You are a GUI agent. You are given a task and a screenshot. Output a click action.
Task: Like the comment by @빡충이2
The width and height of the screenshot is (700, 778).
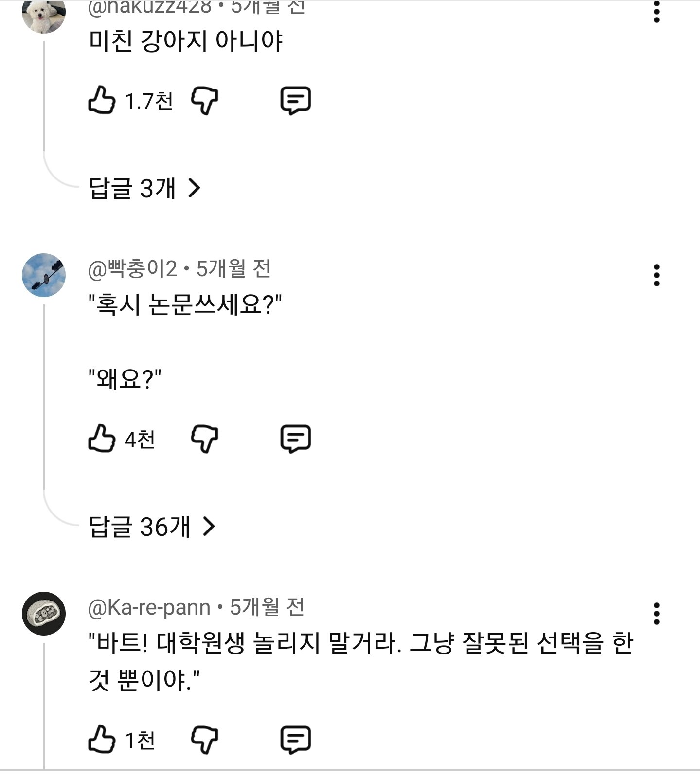pyautogui.click(x=102, y=438)
